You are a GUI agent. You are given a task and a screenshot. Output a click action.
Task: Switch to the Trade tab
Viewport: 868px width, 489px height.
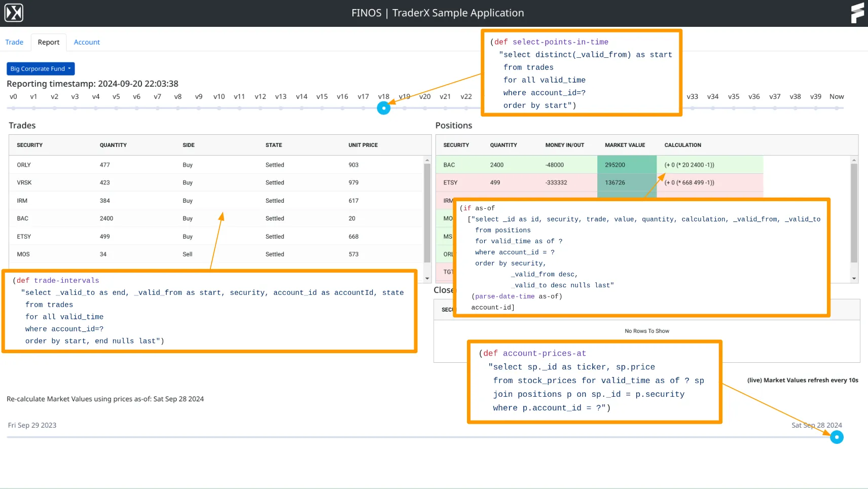[x=14, y=42]
